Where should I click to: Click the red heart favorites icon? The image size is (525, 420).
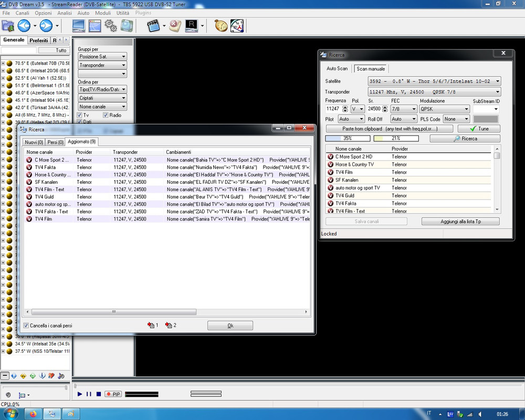51,376
